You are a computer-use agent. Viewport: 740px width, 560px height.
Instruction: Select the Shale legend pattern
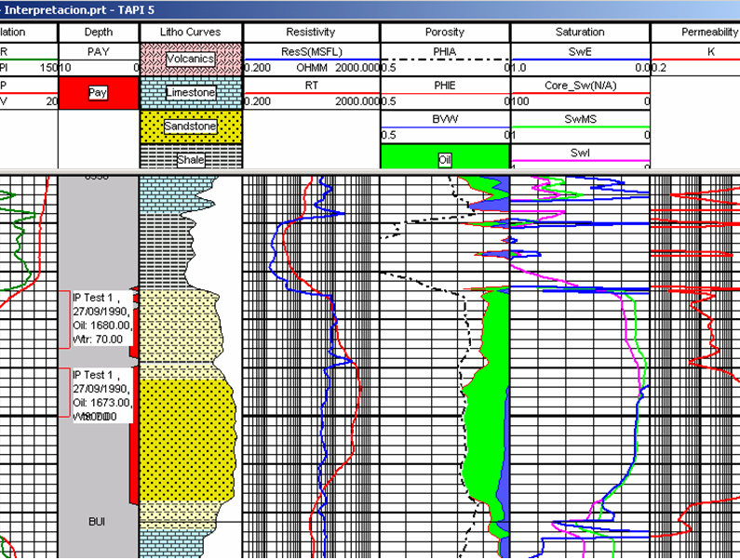[191, 157]
